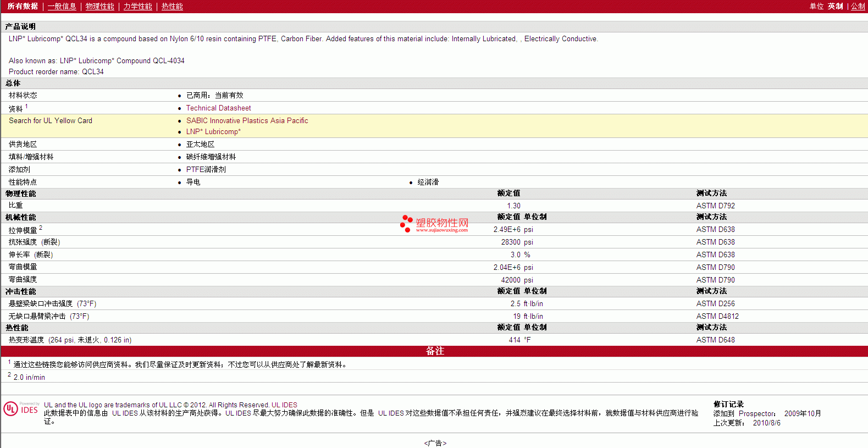
Task: Go to the 物理性能 tab
Action: [x=99, y=7]
